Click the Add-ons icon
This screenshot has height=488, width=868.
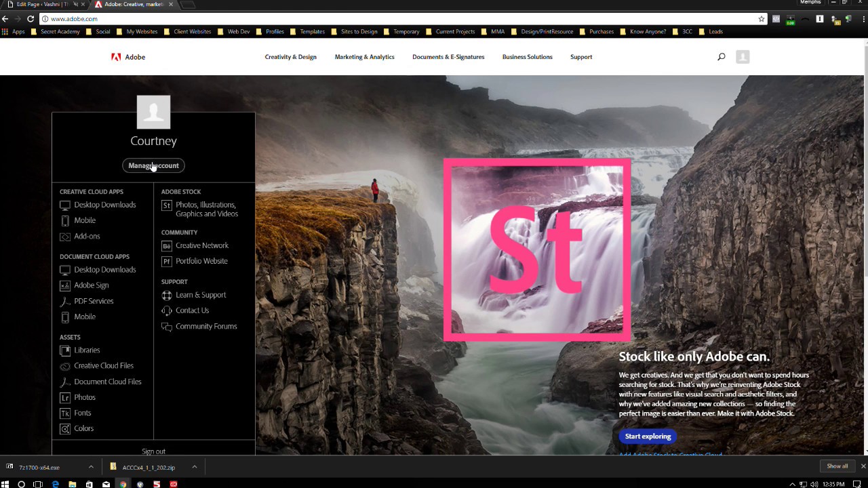pos(65,237)
